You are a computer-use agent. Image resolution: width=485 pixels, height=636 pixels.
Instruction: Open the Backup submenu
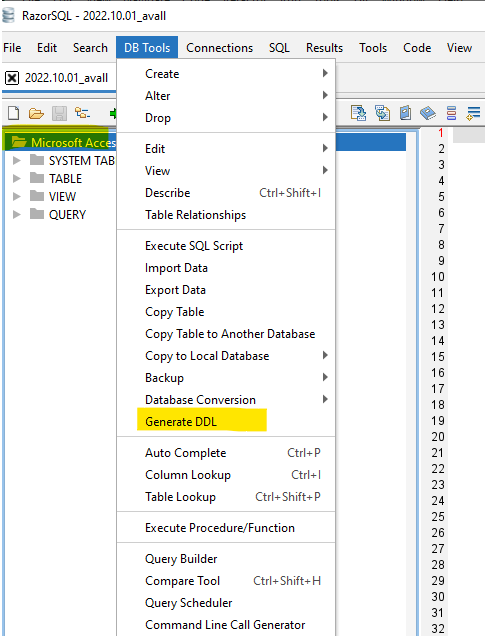click(226, 378)
